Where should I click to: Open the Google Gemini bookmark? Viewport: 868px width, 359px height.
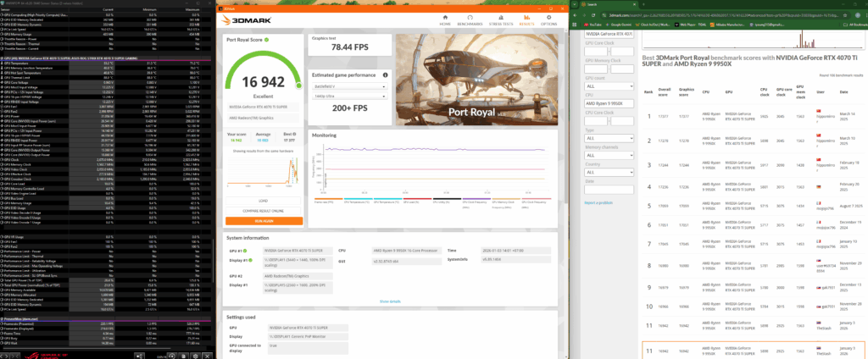[618, 25]
